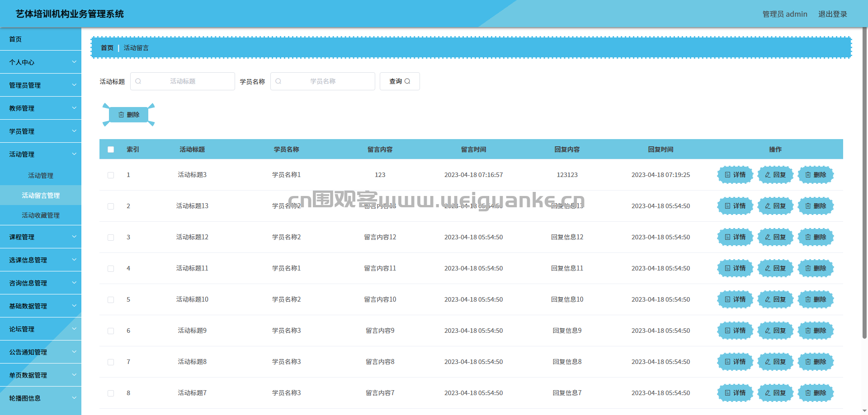Open 详情 for 活动标题8 row
868x415 pixels.
coord(735,362)
